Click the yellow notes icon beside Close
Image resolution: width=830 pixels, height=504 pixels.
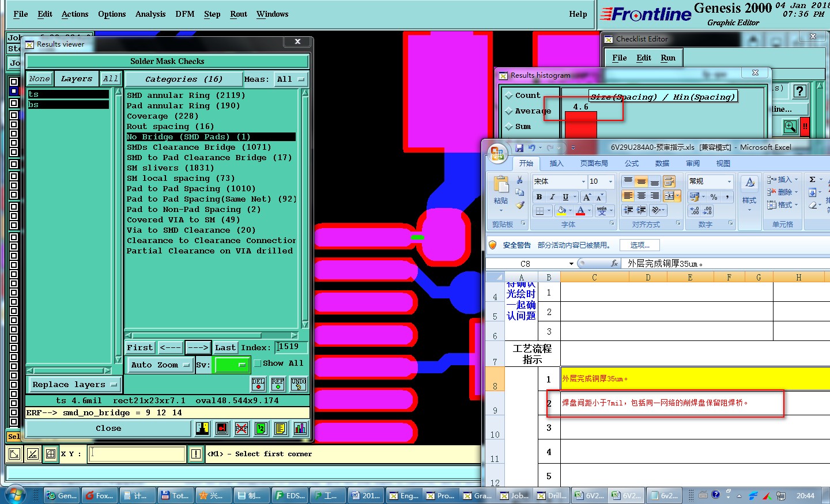(x=281, y=428)
